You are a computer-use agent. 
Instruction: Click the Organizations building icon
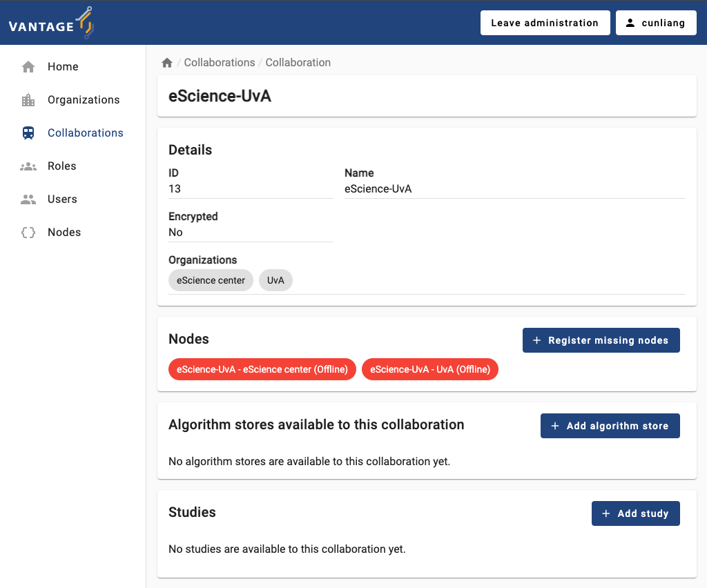point(28,100)
